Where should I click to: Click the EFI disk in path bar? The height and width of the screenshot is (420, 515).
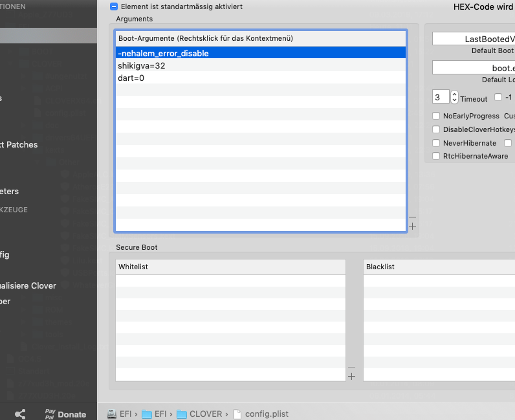pyautogui.click(x=119, y=414)
